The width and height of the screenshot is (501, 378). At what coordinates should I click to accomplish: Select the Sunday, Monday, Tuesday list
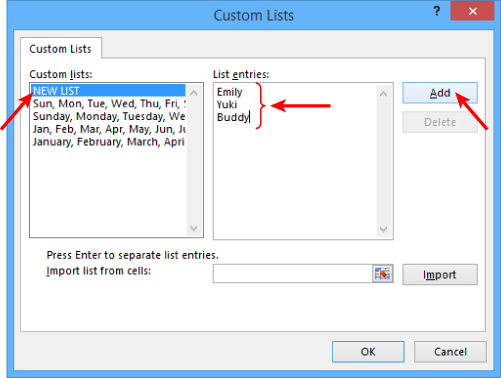point(108,116)
